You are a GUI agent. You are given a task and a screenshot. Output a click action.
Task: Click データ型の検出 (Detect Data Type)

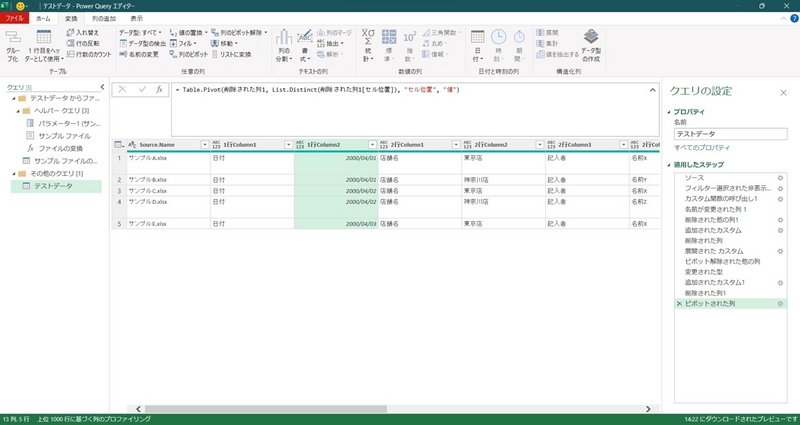143,43
